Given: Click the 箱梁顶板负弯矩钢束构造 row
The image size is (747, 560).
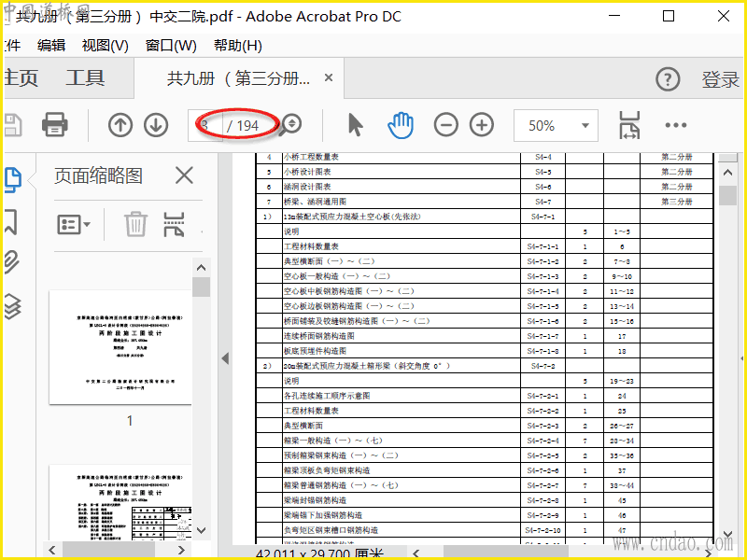Looking at the screenshot, I should point(484,470).
